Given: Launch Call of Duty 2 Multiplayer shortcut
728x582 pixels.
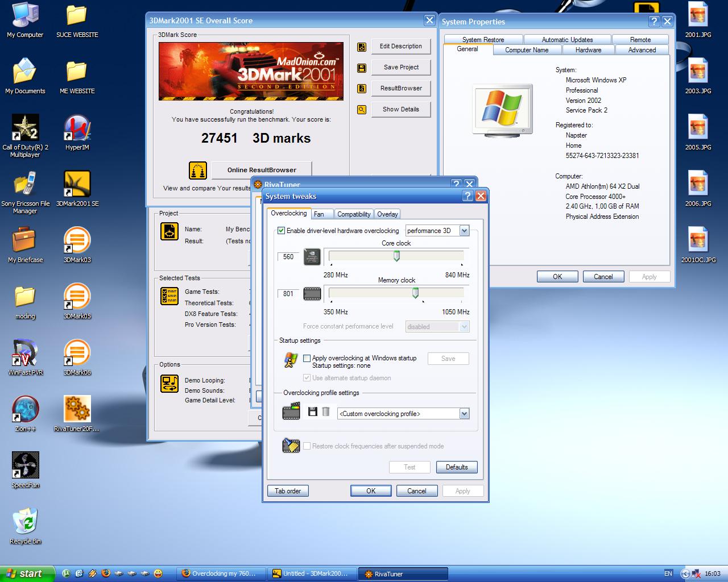Looking at the screenshot, I should pyautogui.click(x=25, y=136).
